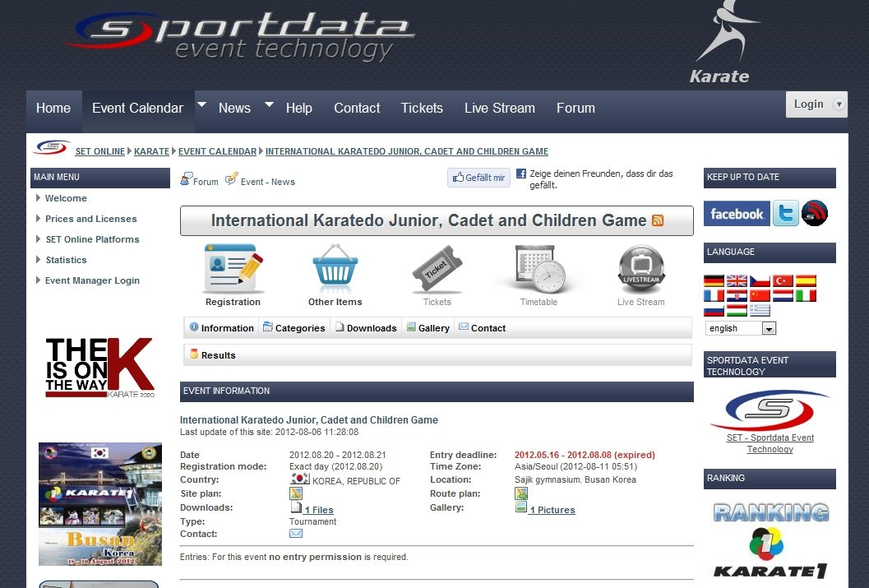Click the Sportdata event technology header logo

pyautogui.click(x=240, y=38)
